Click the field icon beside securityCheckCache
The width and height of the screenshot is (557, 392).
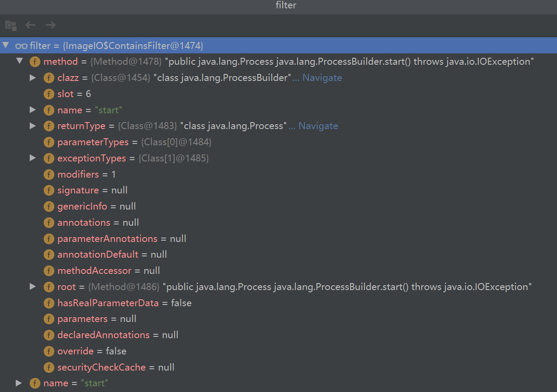pyautogui.click(x=49, y=367)
